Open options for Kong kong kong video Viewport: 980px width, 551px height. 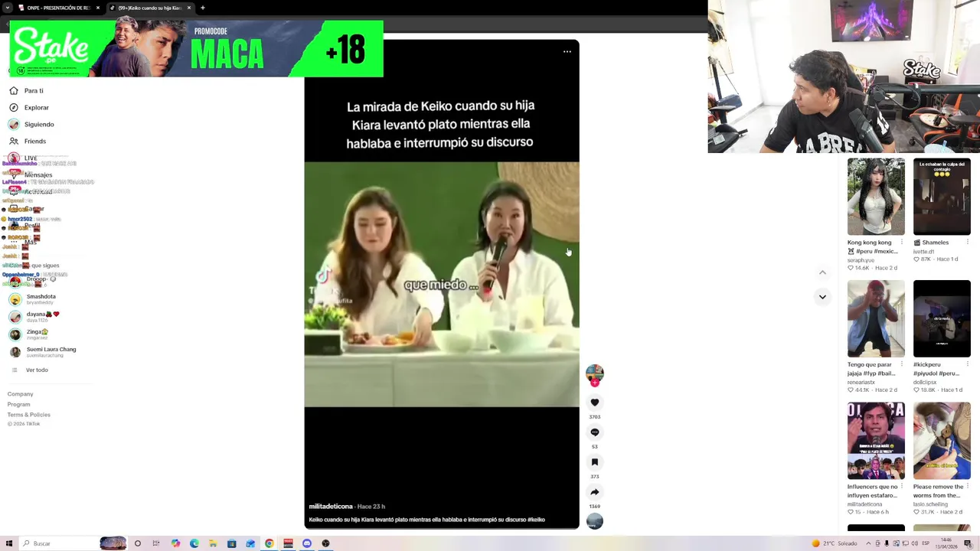[x=902, y=243]
